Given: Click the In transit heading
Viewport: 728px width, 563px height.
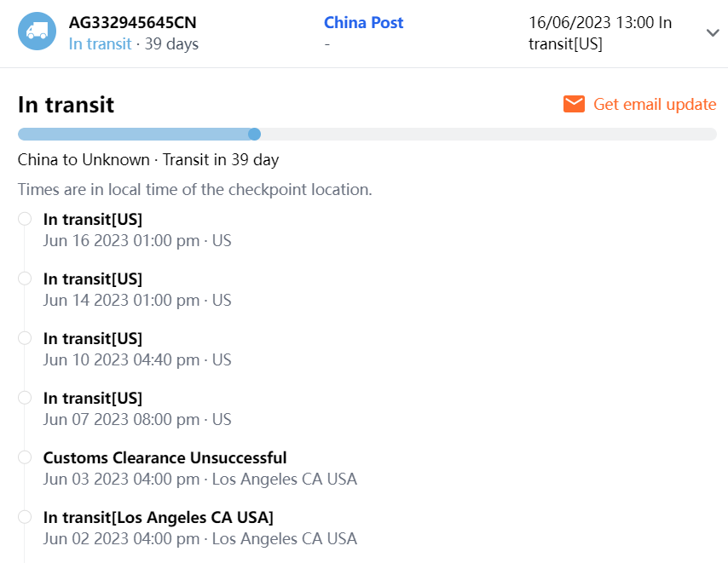Looking at the screenshot, I should coord(66,105).
